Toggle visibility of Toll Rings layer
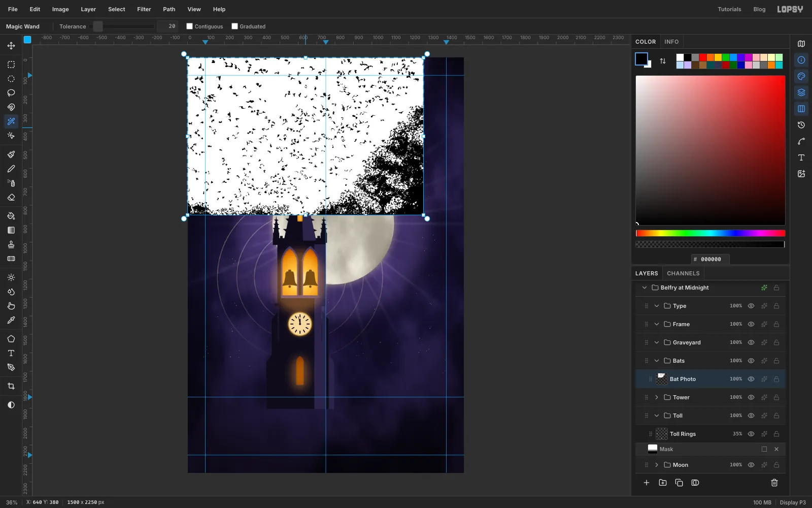 [x=751, y=434]
